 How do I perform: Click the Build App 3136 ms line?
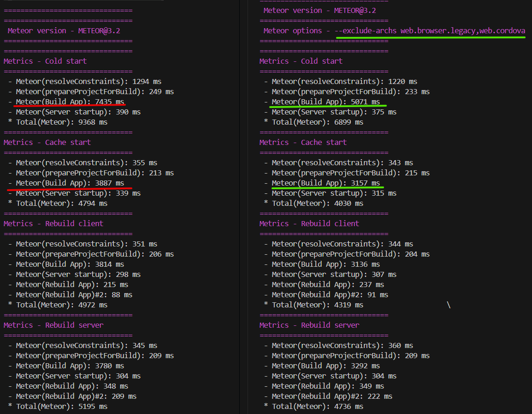click(322, 264)
